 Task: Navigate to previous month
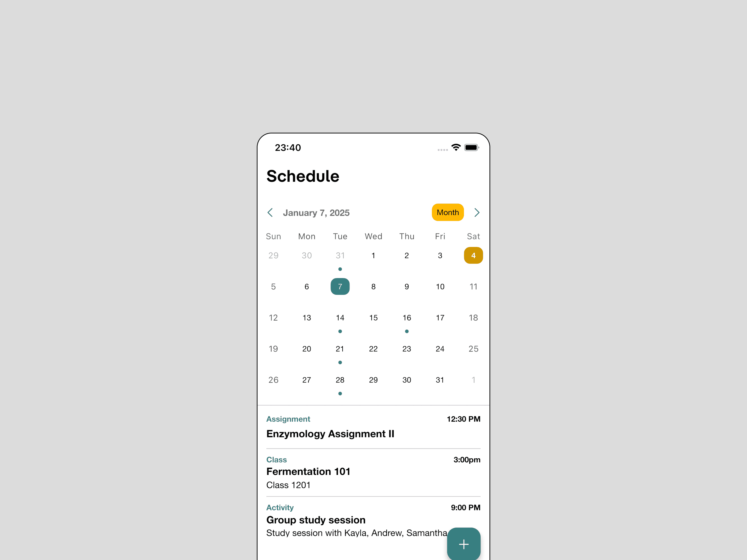click(x=269, y=212)
